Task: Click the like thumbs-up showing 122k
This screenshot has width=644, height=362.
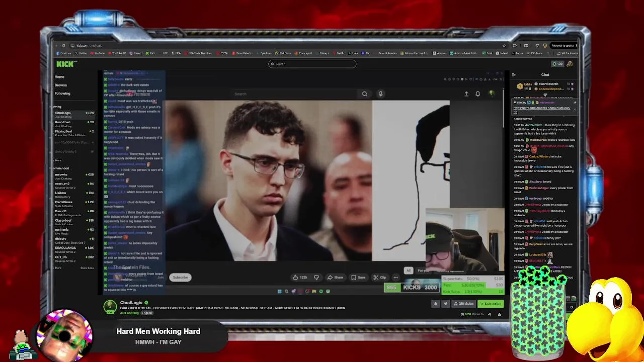Action: (300, 278)
